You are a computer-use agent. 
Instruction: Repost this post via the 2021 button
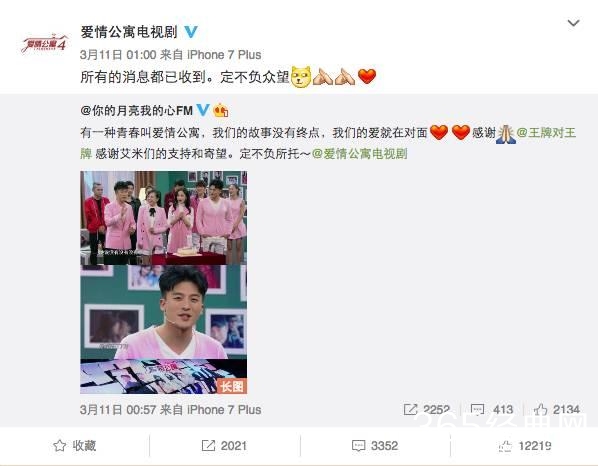pos(224,446)
